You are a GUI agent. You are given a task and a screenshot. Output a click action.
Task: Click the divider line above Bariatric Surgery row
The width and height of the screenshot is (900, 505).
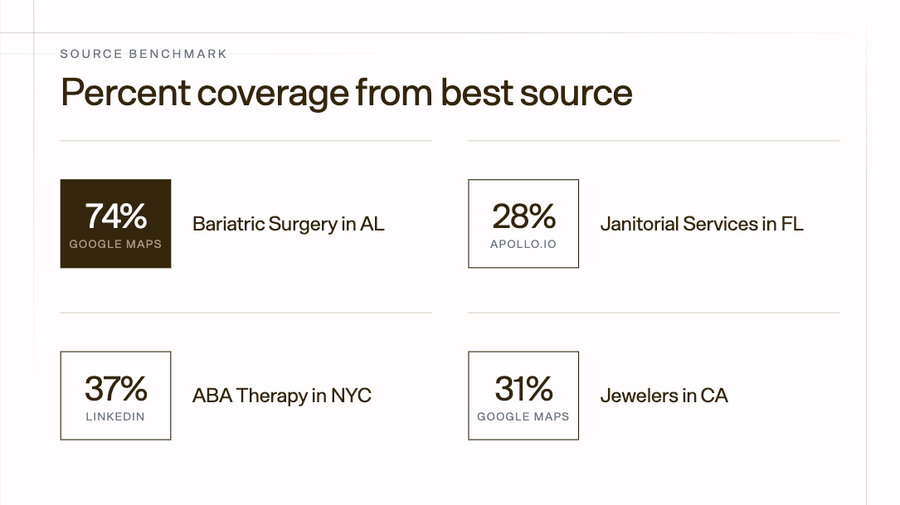(x=246, y=141)
